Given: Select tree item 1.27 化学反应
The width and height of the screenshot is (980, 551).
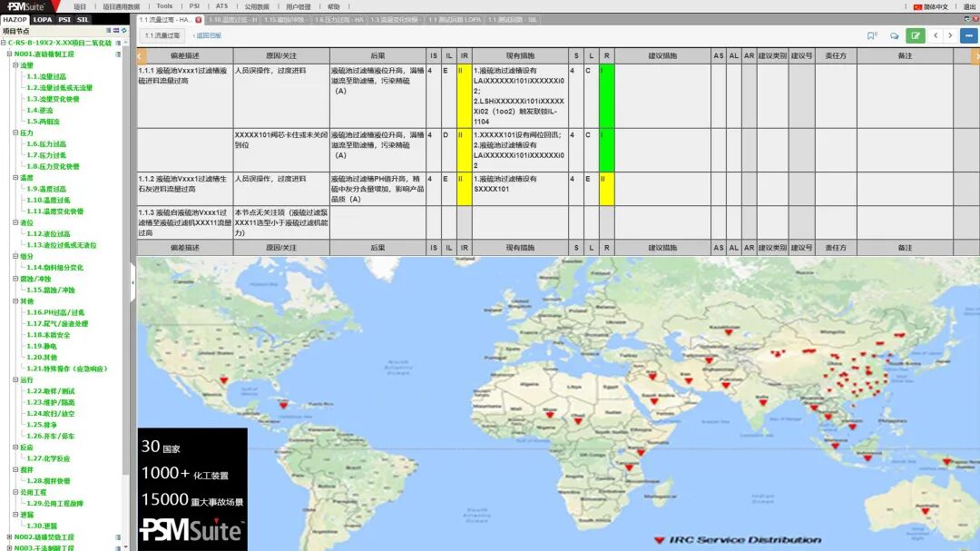Looking at the screenshot, I should (48, 458).
